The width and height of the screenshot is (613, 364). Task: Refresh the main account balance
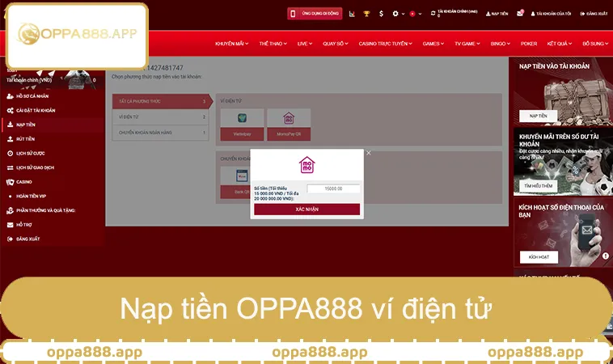pos(433,13)
